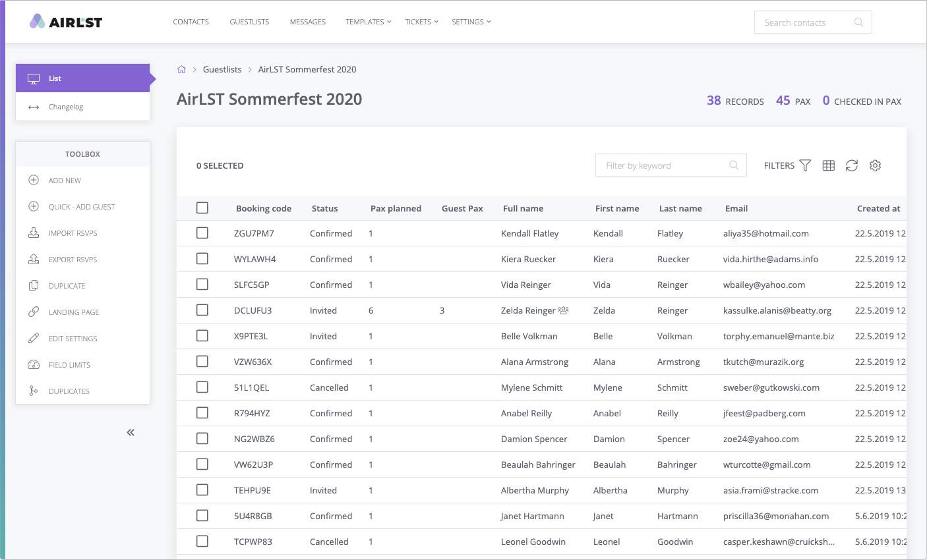This screenshot has height=560, width=927.
Task: Click the Filter by keyword field
Action: pyautogui.click(x=671, y=165)
